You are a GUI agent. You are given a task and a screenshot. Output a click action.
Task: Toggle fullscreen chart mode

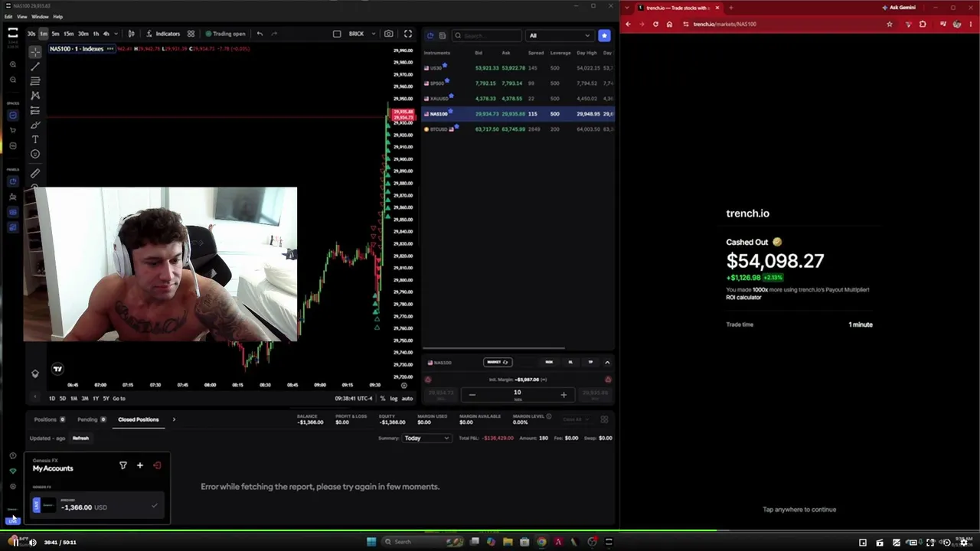pyautogui.click(x=408, y=34)
